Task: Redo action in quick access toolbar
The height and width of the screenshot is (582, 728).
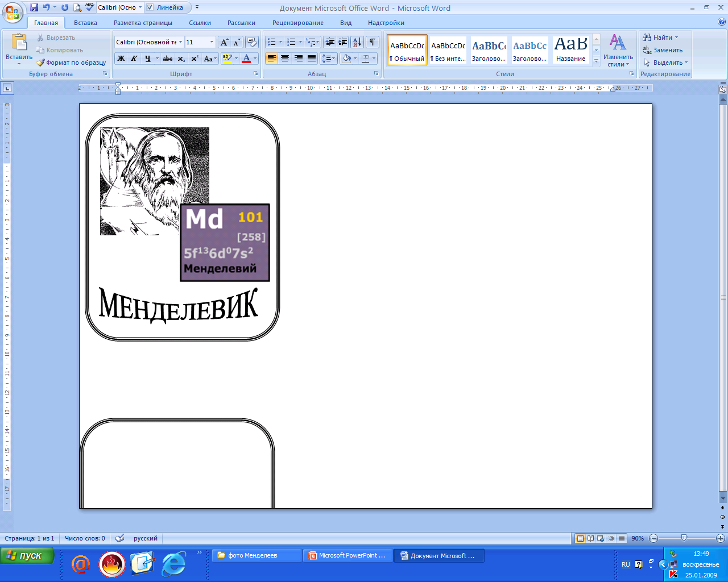Action: click(x=64, y=7)
